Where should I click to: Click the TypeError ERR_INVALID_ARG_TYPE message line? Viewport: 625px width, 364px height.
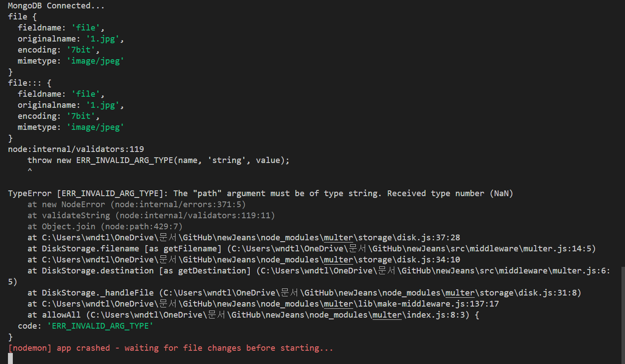coord(260,193)
